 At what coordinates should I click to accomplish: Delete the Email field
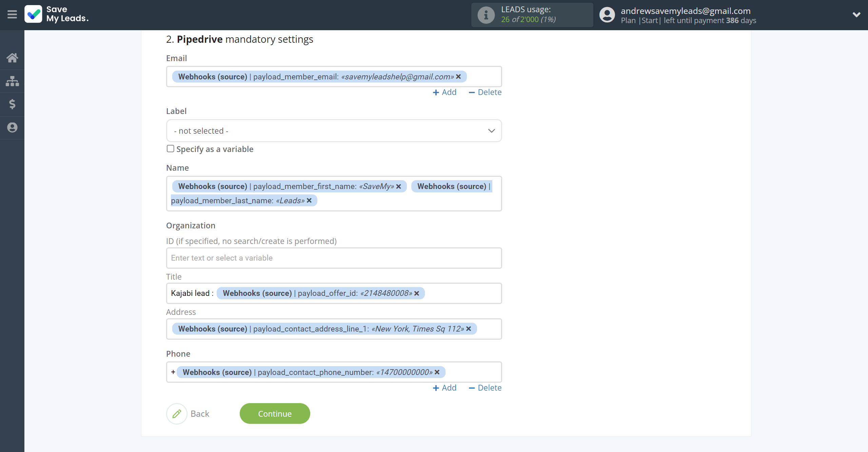[x=485, y=92]
